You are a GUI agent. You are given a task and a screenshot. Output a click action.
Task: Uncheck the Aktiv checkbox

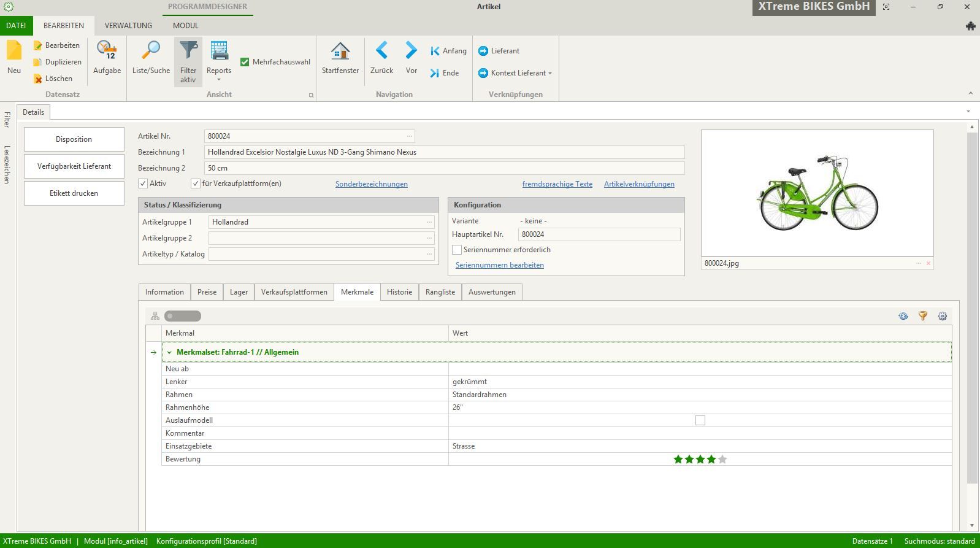[x=143, y=183]
